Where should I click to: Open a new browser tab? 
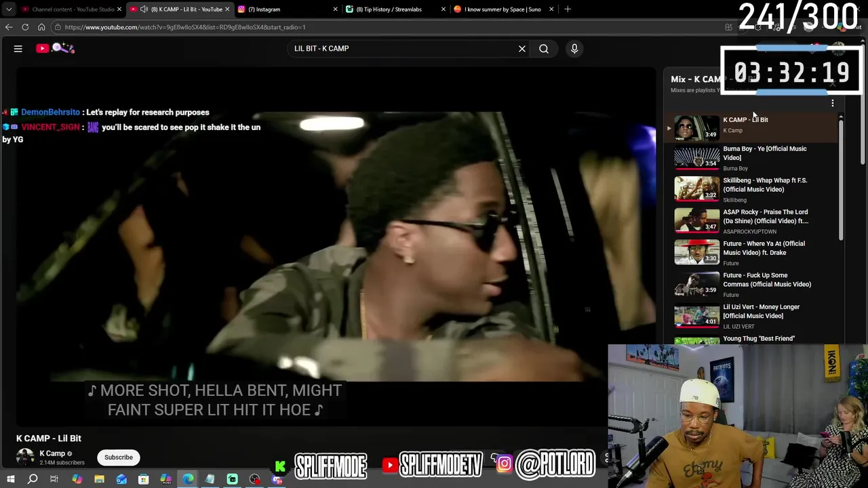click(x=568, y=9)
